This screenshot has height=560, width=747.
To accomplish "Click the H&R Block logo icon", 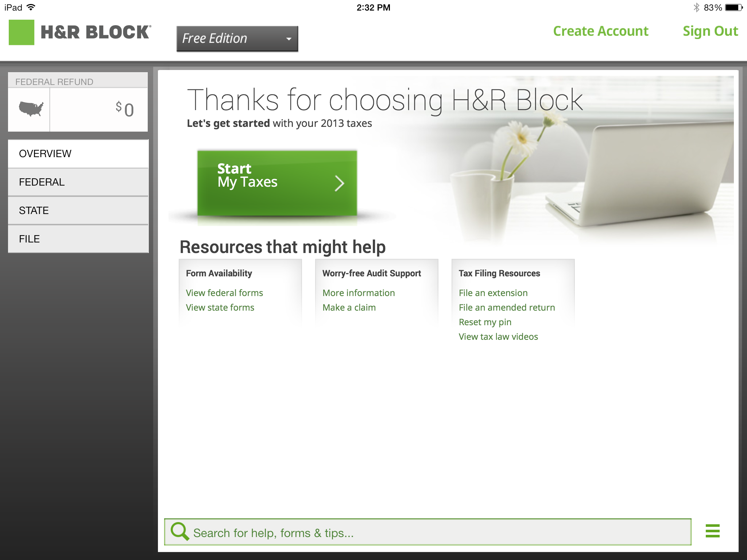I will [x=22, y=33].
